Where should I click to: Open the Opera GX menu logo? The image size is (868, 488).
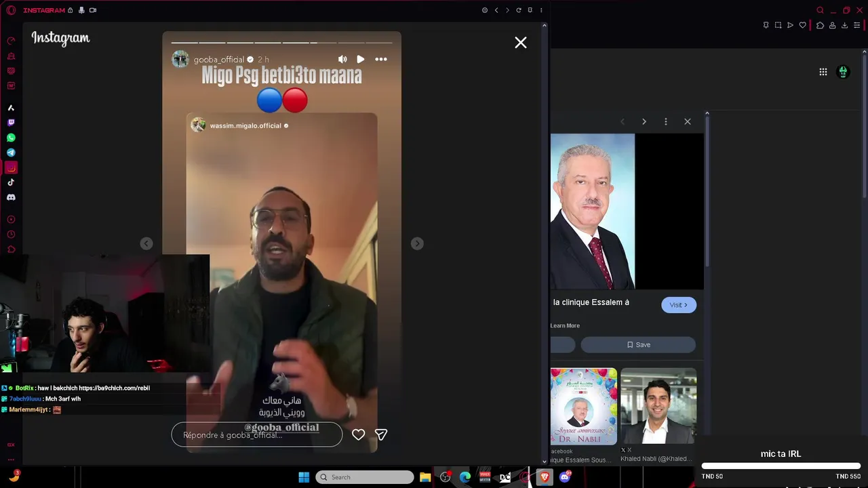click(x=11, y=10)
